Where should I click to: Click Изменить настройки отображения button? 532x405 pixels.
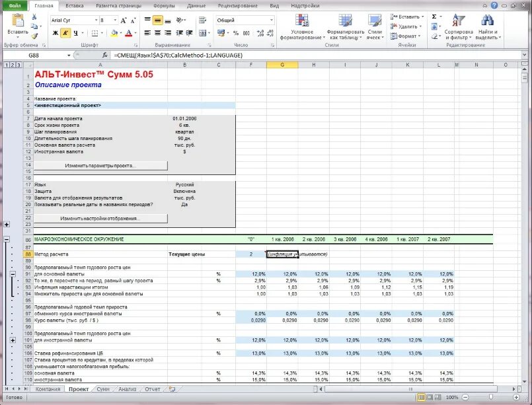(100, 219)
